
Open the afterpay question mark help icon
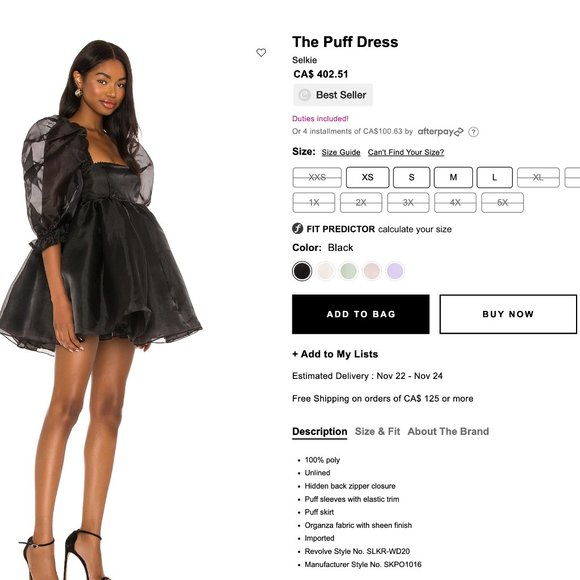[x=473, y=132]
